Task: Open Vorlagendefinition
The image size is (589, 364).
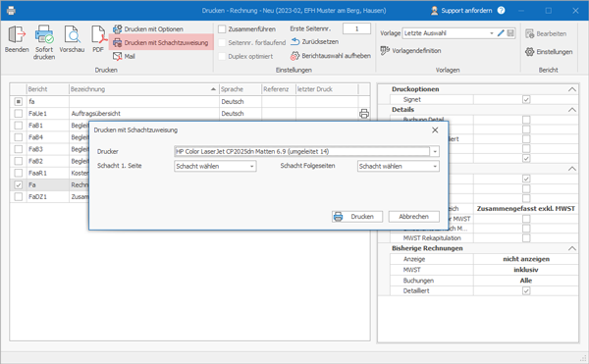Action: pos(410,50)
